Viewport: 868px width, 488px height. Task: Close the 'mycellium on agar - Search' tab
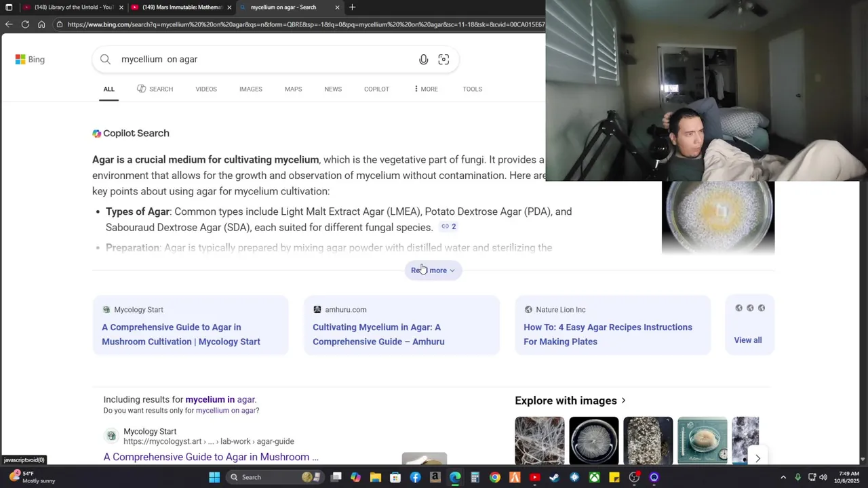click(x=337, y=7)
